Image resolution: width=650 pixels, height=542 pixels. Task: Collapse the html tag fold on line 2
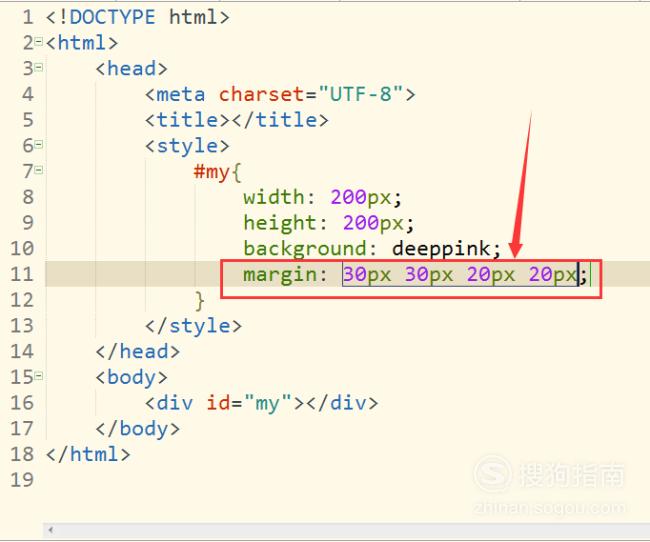[x=39, y=41]
